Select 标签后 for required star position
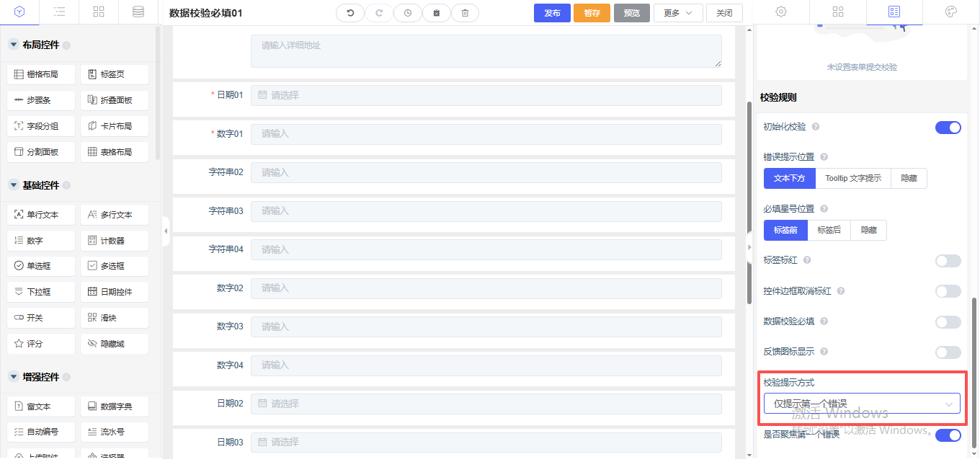The image size is (980, 462). 829,230
